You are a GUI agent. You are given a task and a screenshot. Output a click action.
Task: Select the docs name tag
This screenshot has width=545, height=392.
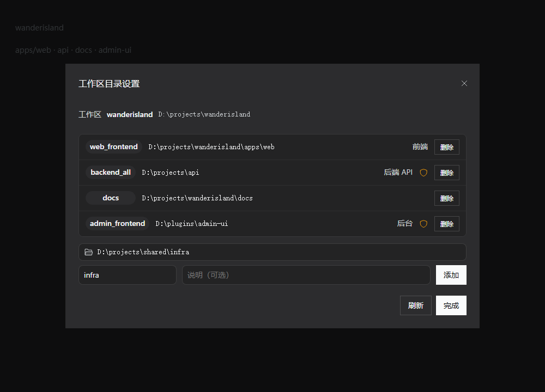point(111,198)
